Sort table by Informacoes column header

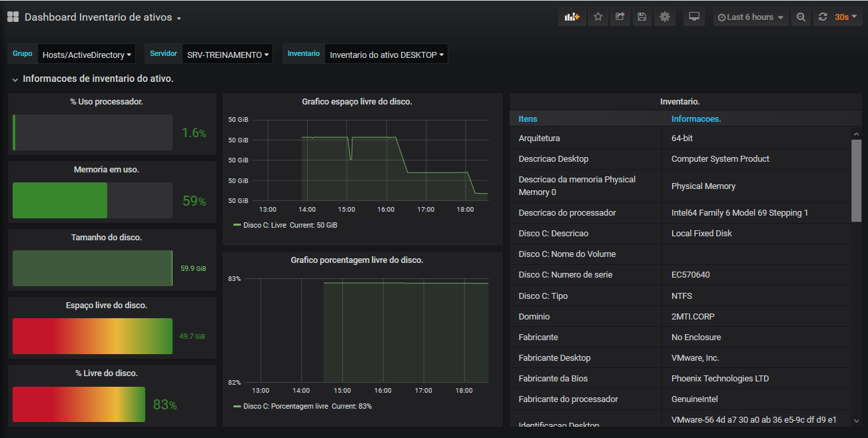click(x=696, y=119)
